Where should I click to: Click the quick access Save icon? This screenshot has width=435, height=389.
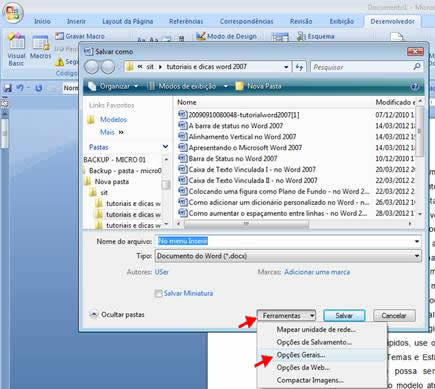click(7, 88)
